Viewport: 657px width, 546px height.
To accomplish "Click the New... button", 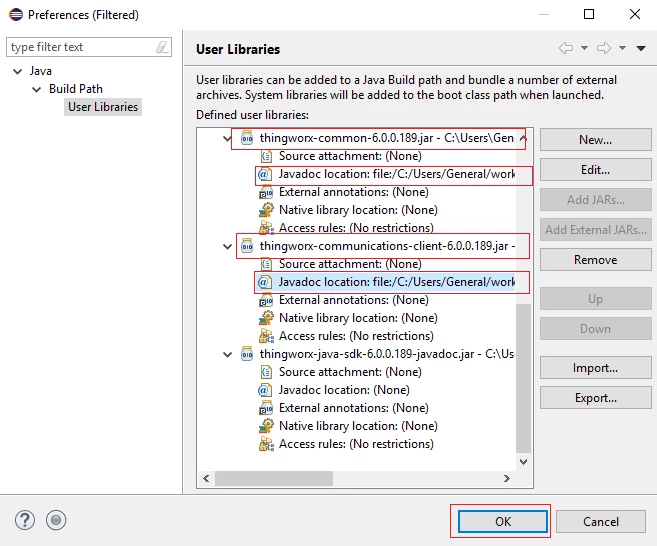I will coord(595,140).
